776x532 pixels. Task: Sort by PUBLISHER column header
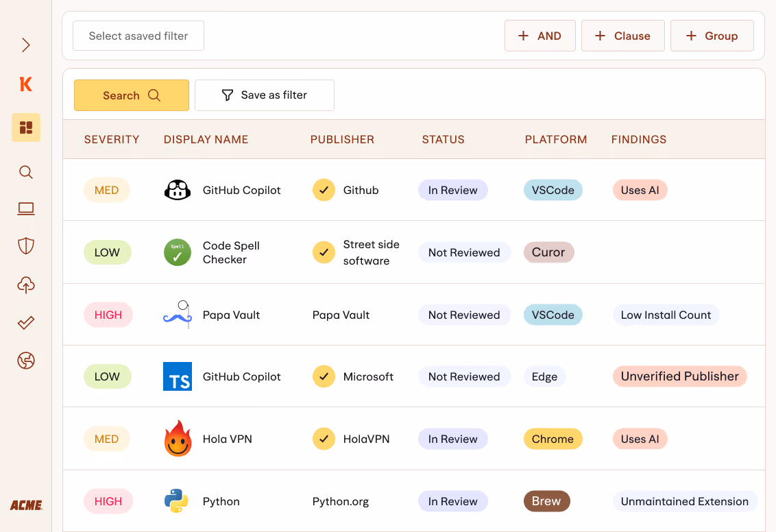click(342, 140)
